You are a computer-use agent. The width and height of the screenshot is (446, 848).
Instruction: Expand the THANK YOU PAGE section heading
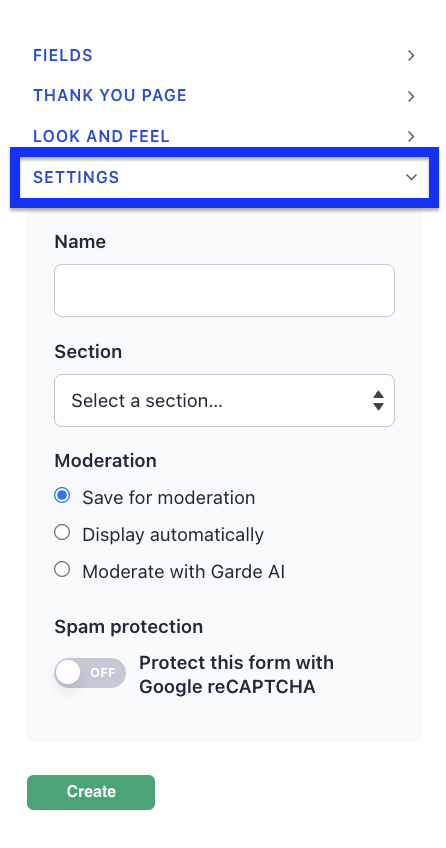click(110, 96)
